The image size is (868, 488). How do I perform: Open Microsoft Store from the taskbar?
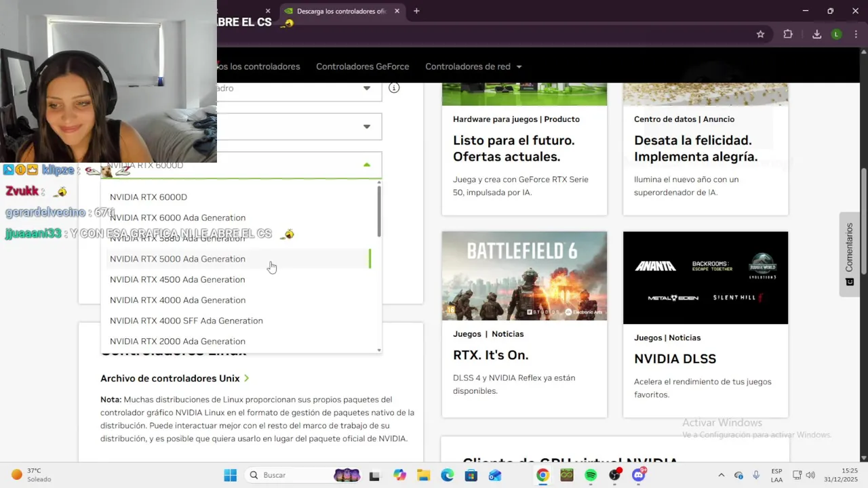471,475
